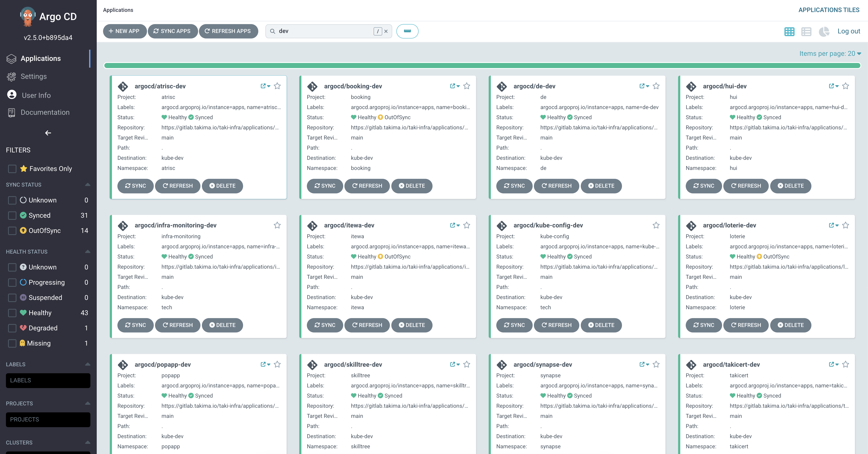Open User Info in the sidebar
This screenshot has width=868, height=454.
tap(36, 96)
